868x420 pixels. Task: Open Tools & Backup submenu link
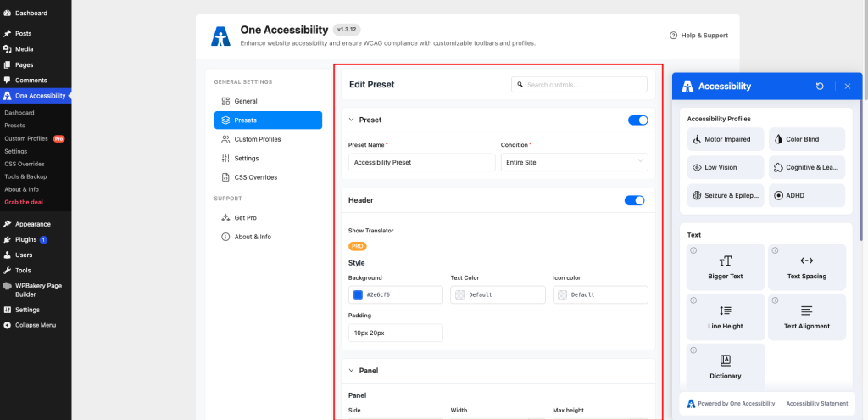click(x=25, y=176)
